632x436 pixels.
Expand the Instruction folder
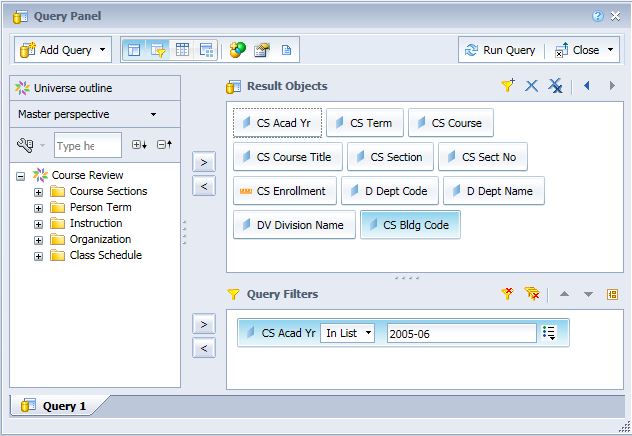pos(38,224)
